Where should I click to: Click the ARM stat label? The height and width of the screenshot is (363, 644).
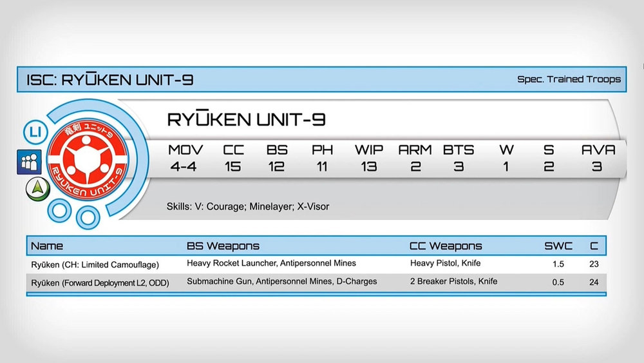click(x=415, y=150)
